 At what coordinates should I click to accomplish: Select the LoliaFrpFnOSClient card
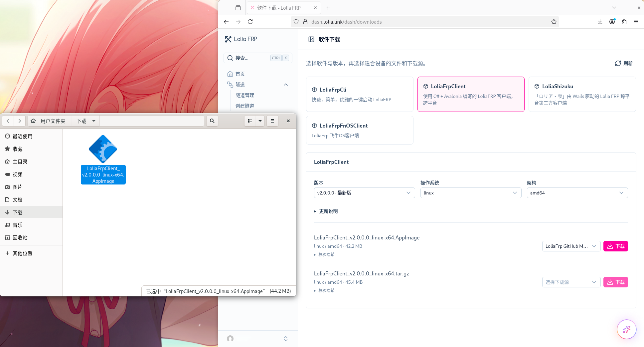[x=360, y=130]
